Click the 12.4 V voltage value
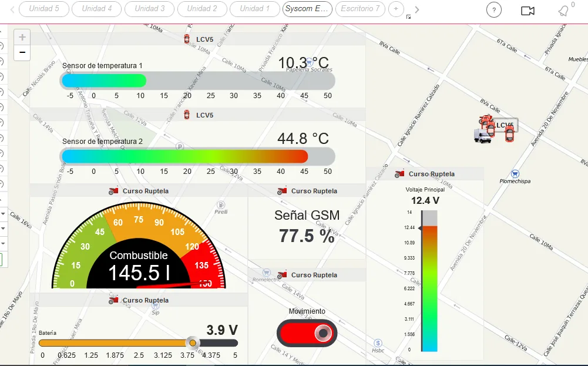Screen dimensions: 588x366 [425, 201]
